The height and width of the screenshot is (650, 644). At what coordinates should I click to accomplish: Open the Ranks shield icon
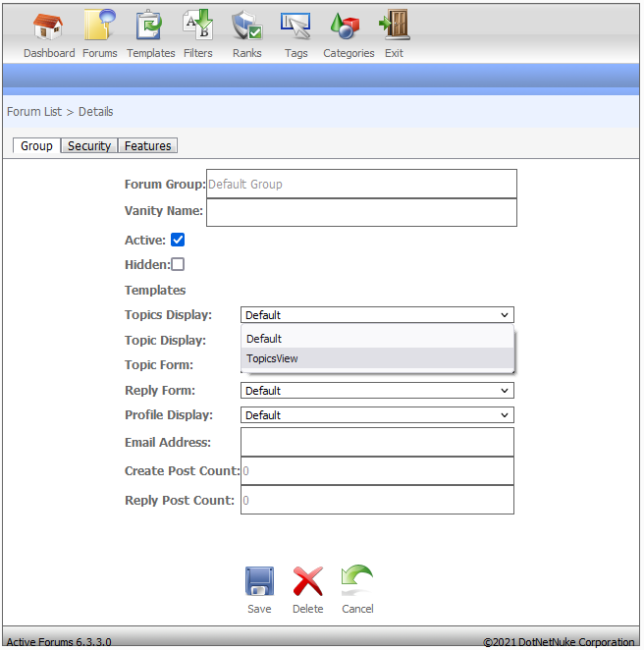pos(246,25)
